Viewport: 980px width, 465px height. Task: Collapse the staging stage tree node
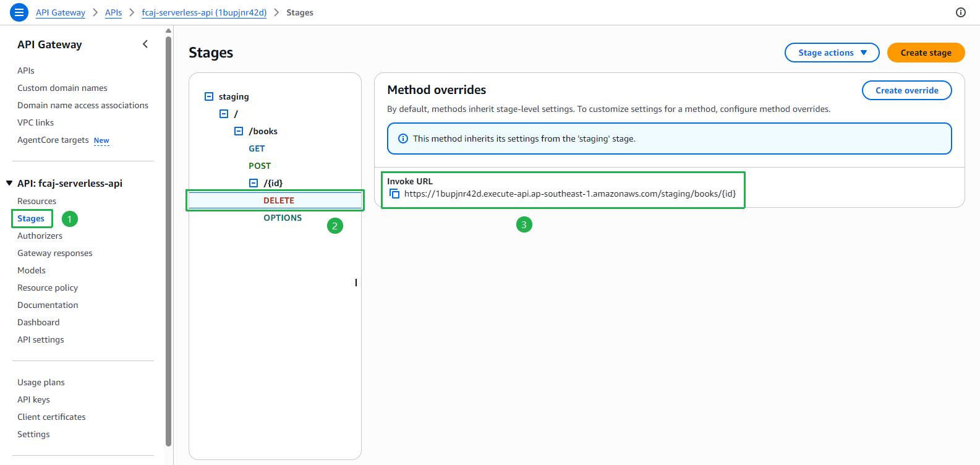(209, 96)
